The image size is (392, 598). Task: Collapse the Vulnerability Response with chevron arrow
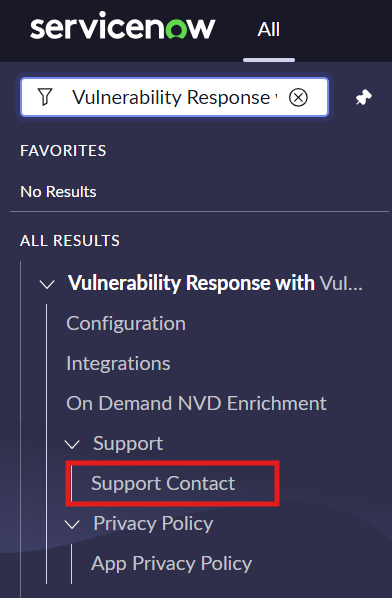pos(47,284)
